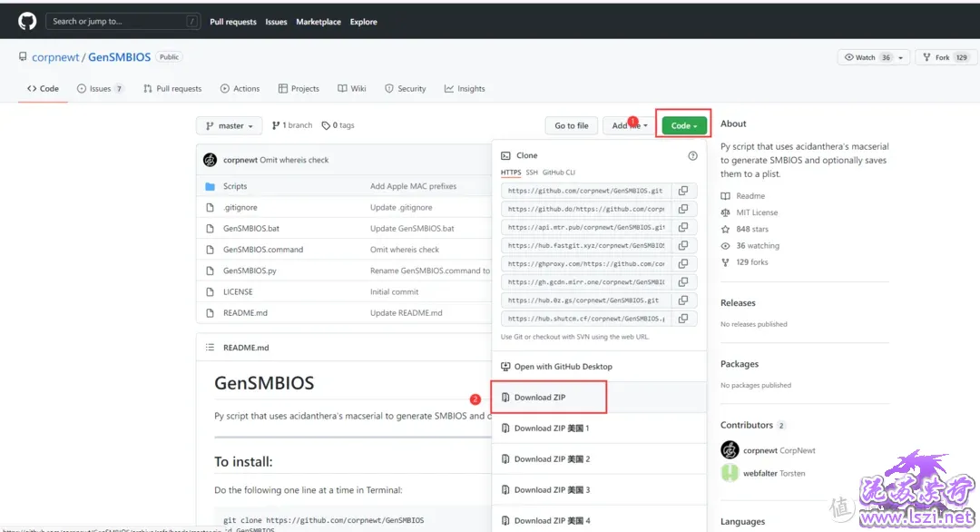Click the Search or jump to field
Viewport: 980px width, 532px height.
[x=123, y=21]
